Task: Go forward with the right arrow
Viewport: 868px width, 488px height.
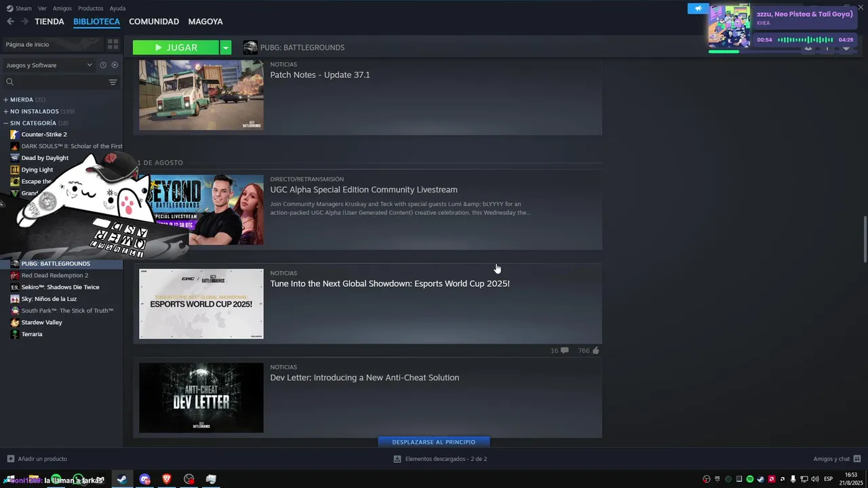Action: (24, 22)
